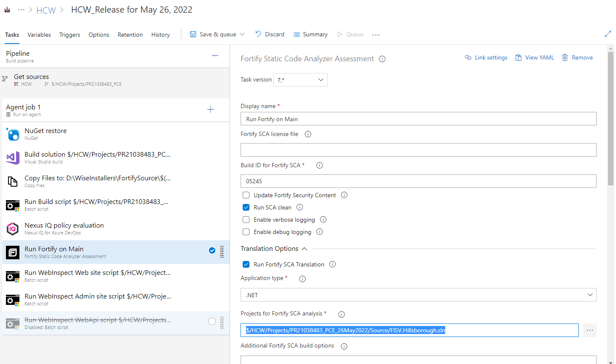Click the expand to full screen icon
The width and height of the screenshot is (616, 364).
(608, 34)
